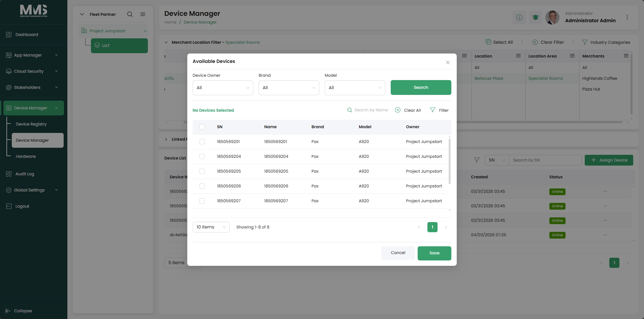Select Bellevue Plaza location
Screen dimensions: 644x319
tap(489, 78)
